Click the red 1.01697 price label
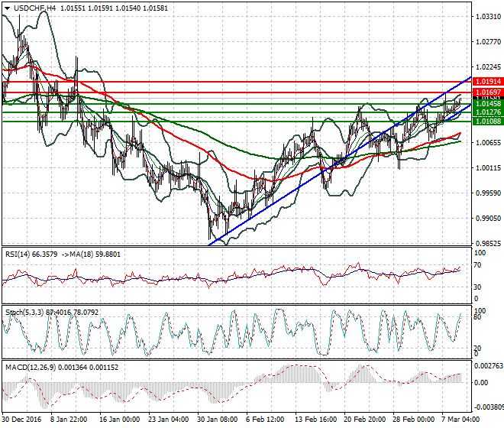504x428 pixels. pyautogui.click(x=488, y=92)
